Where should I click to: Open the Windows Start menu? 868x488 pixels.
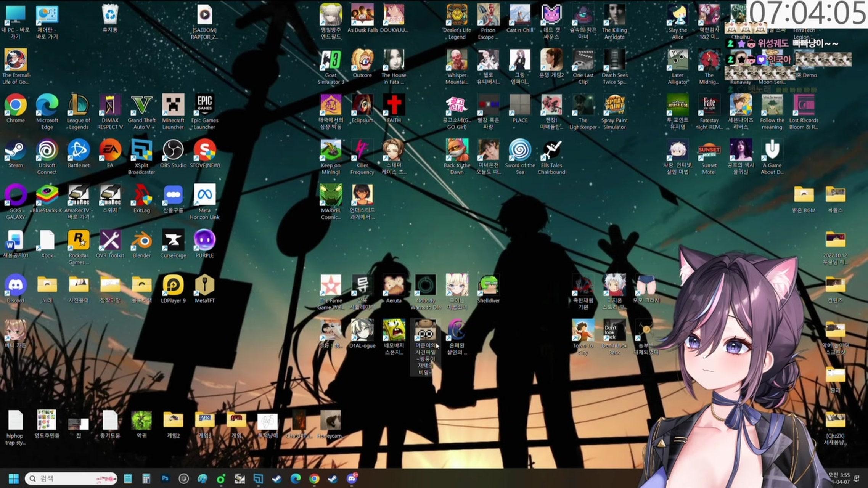click(x=14, y=478)
